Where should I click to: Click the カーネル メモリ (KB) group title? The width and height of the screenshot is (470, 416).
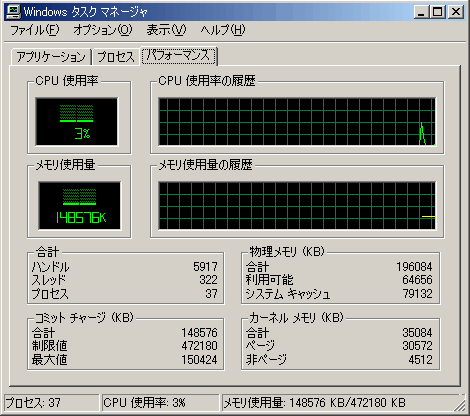296,318
